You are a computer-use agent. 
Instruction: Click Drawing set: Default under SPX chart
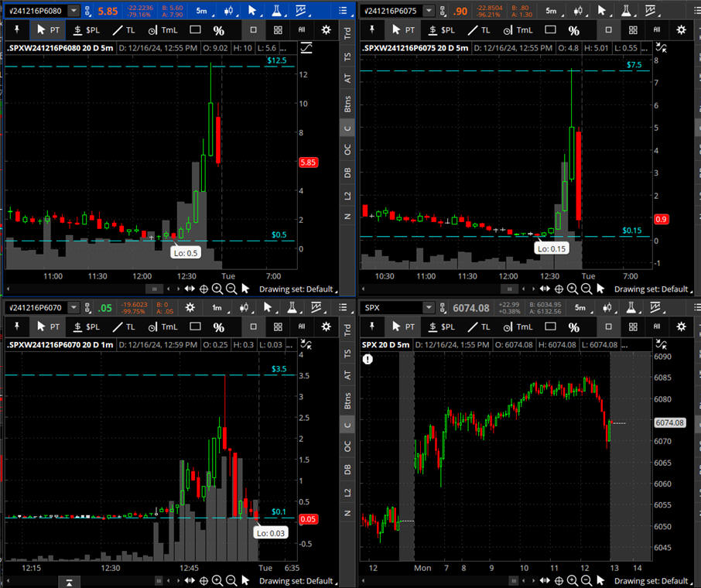point(653,581)
